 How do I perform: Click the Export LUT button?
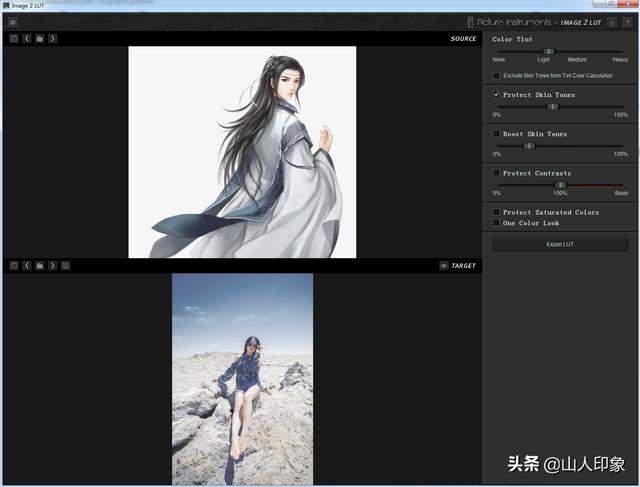560,244
